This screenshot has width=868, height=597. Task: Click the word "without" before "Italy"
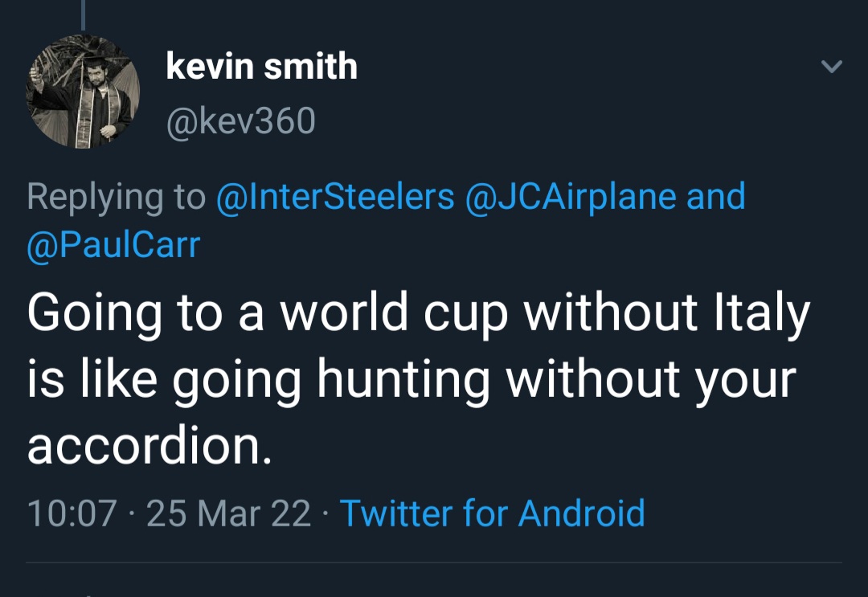610,314
